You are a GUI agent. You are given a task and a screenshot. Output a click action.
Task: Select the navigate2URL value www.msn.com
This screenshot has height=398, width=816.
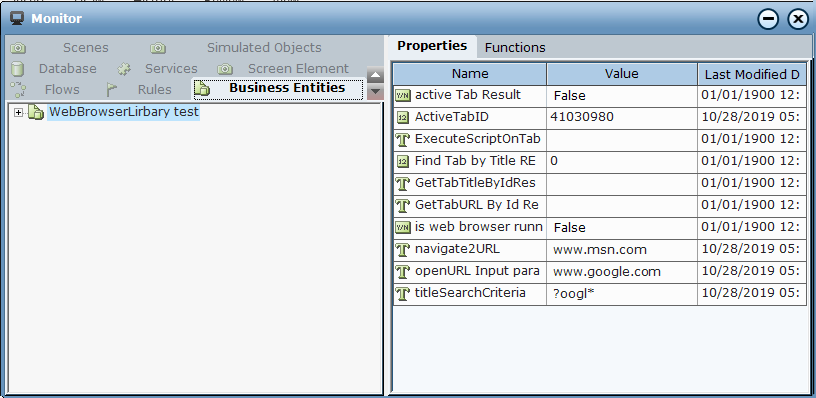(600, 250)
